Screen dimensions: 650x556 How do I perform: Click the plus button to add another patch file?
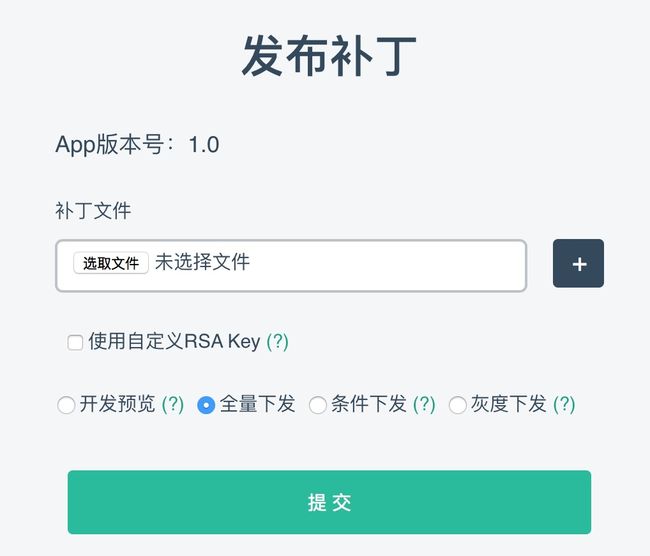click(578, 263)
